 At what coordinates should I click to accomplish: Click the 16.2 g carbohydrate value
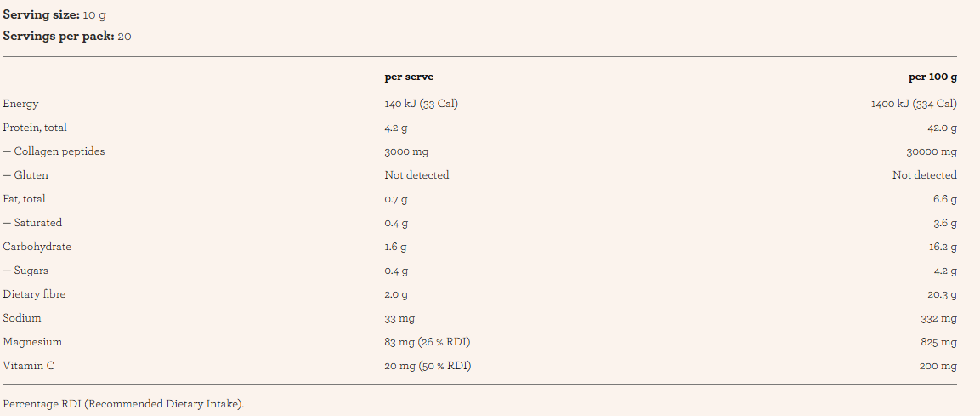click(x=943, y=247)
